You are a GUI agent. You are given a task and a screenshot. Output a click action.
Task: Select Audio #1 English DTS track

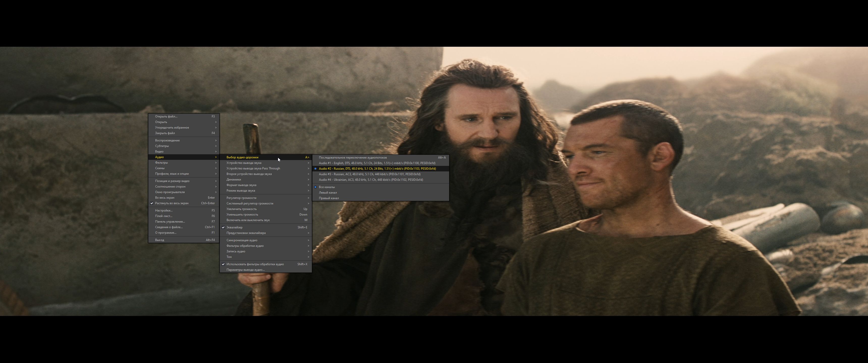coord(377,163)
